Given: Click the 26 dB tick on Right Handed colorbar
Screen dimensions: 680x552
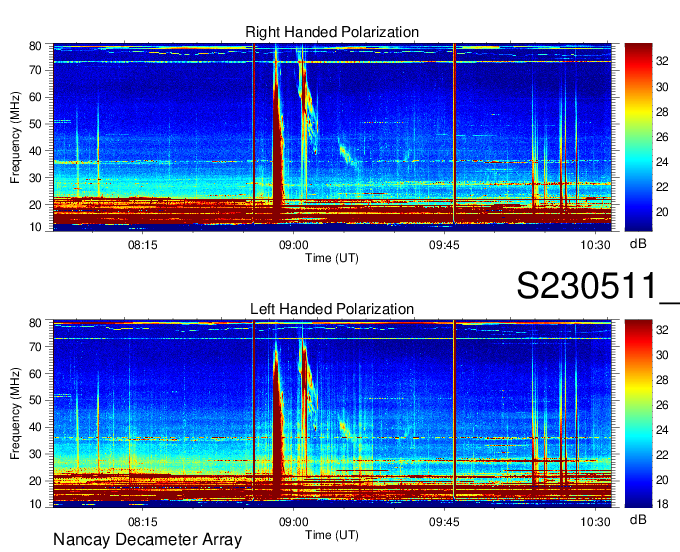Looking at the screenshot, I should [x=662, y=137].
